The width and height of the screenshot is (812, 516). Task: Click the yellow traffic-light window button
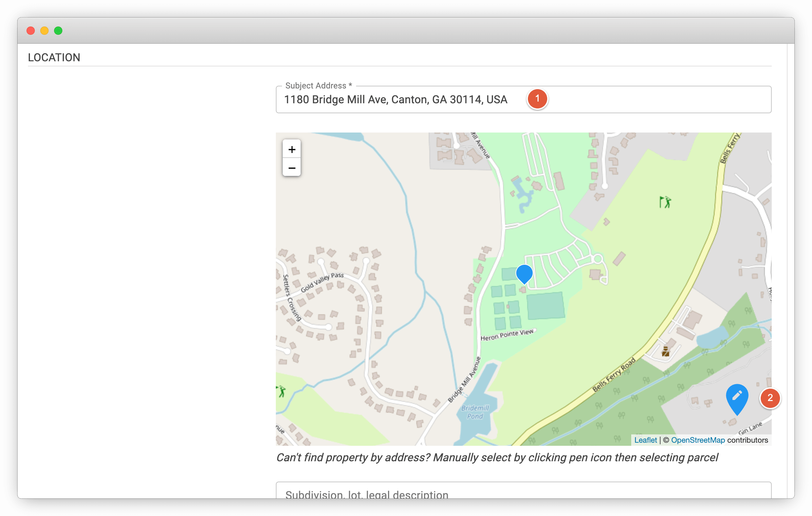[44, 31]
